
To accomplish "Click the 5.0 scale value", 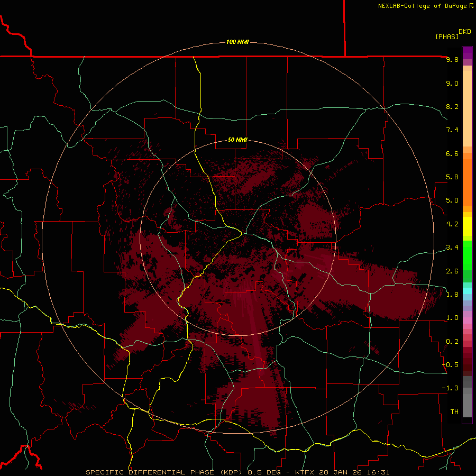I will coord(452,200).
